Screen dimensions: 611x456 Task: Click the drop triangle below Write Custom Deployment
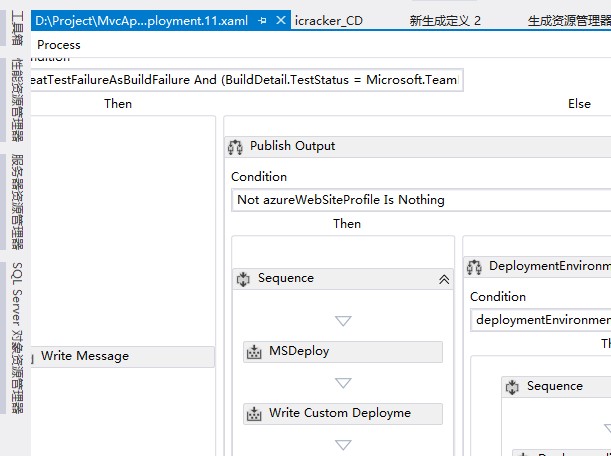click(343, 445)
